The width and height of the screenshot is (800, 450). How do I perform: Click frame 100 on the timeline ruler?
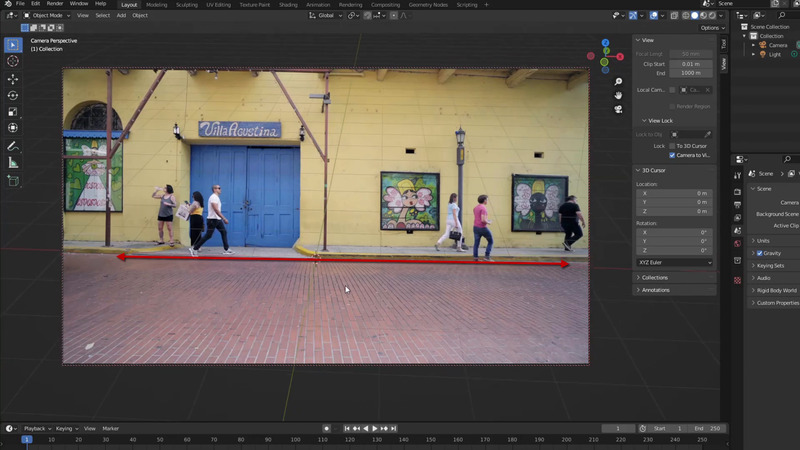295,439
